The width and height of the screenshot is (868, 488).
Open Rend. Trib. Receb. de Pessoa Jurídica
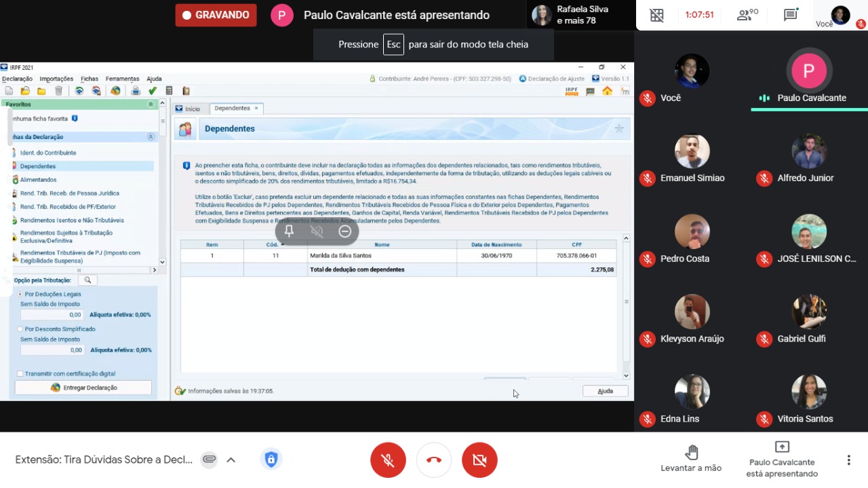(x=69, y=193)
